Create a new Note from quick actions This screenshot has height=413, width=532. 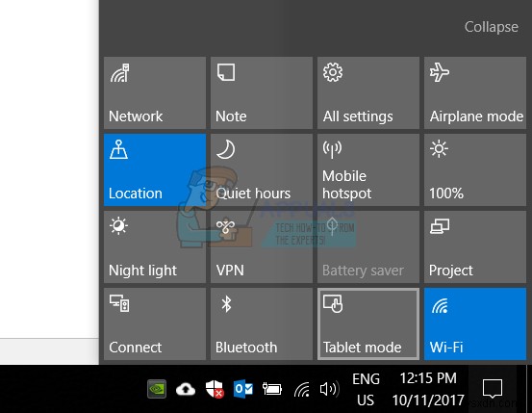click(262, 92)
